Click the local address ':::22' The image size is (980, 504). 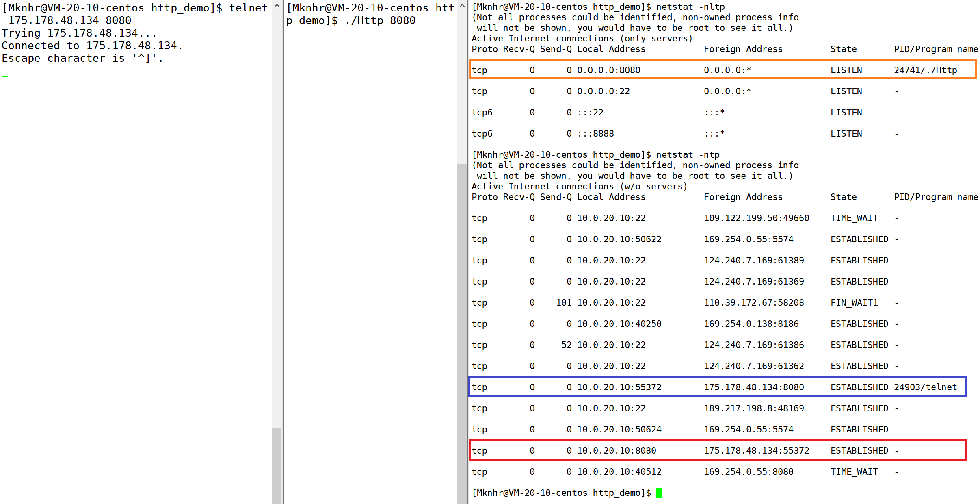[x=590, y=112]
